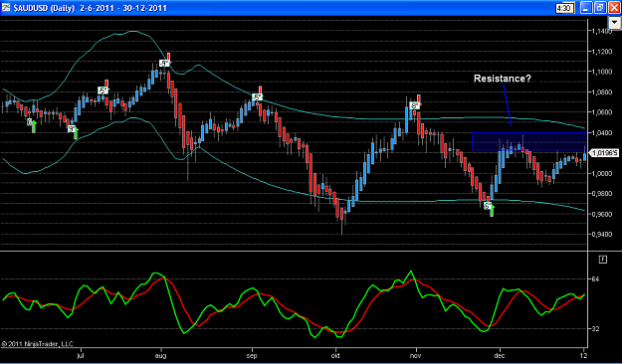This screenshot has height=364, width=622.
Task: Click the sep label on the date axis
Action: point(253,355)
